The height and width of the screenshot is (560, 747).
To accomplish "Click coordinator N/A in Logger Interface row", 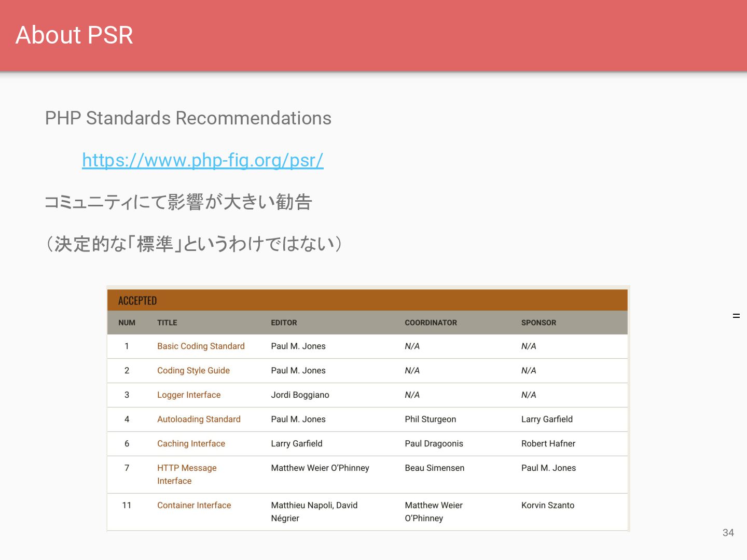I will 412,395.
